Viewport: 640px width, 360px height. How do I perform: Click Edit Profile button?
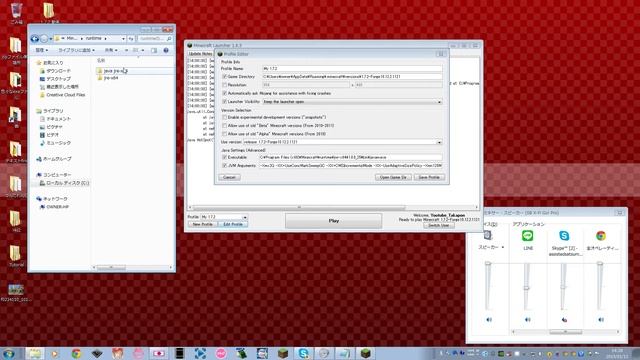click(233, 224)
